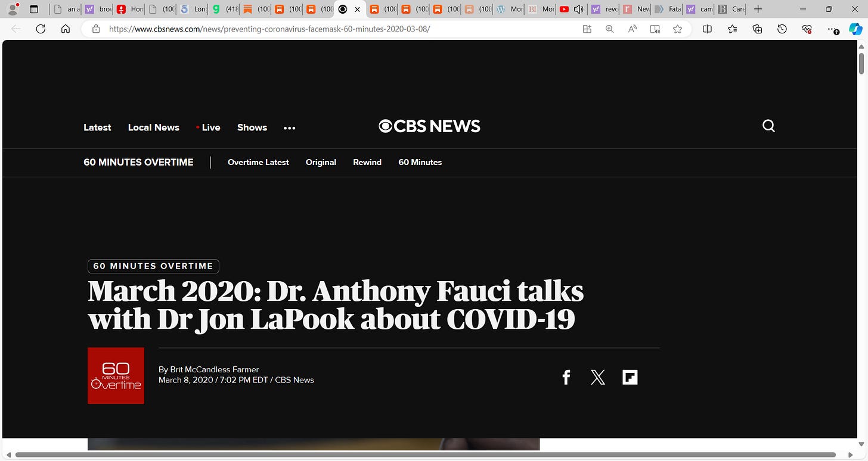Open Read aloud in address bar
The image size is (868, 461).
(x=633, y=29)
